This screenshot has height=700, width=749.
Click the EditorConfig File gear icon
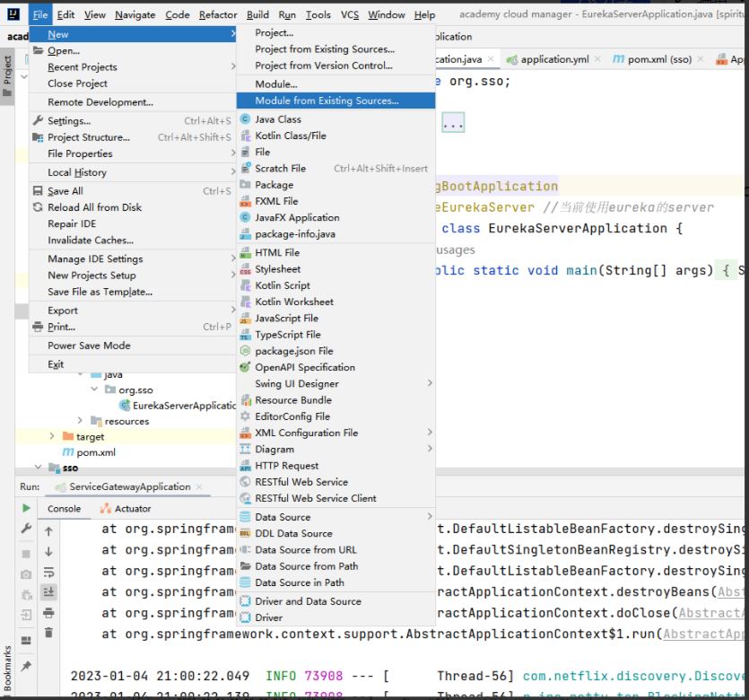click(245, 416)
